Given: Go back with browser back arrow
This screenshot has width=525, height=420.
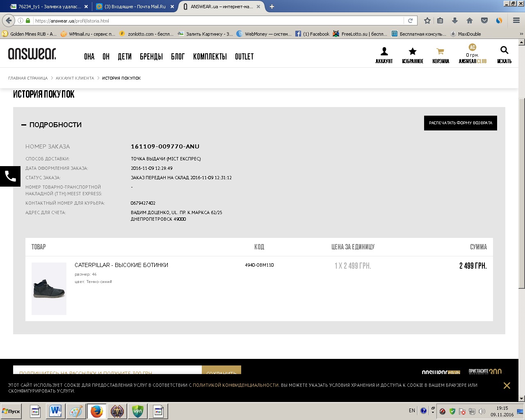Looking at the screenshot, I should [x=9, y=21].
